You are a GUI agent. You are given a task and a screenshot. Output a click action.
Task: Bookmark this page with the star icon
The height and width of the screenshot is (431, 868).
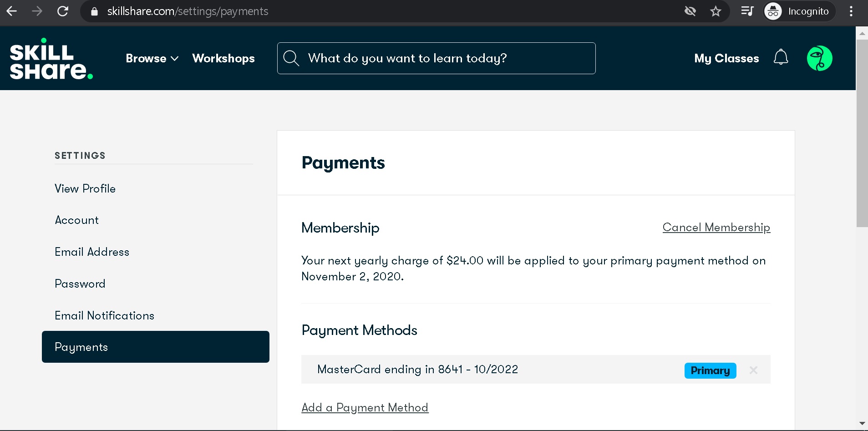716,11
